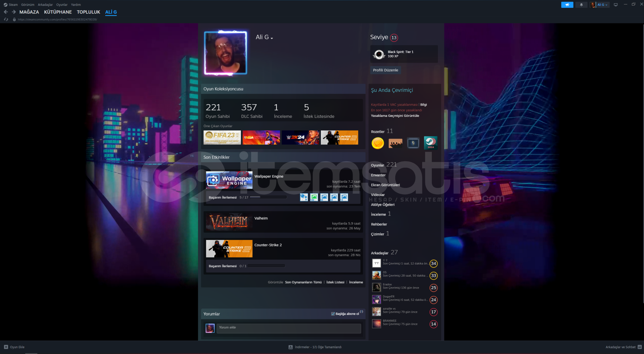
Task: Click Wallpaper Engine achievement progress bar
Action: click(268, 197)
